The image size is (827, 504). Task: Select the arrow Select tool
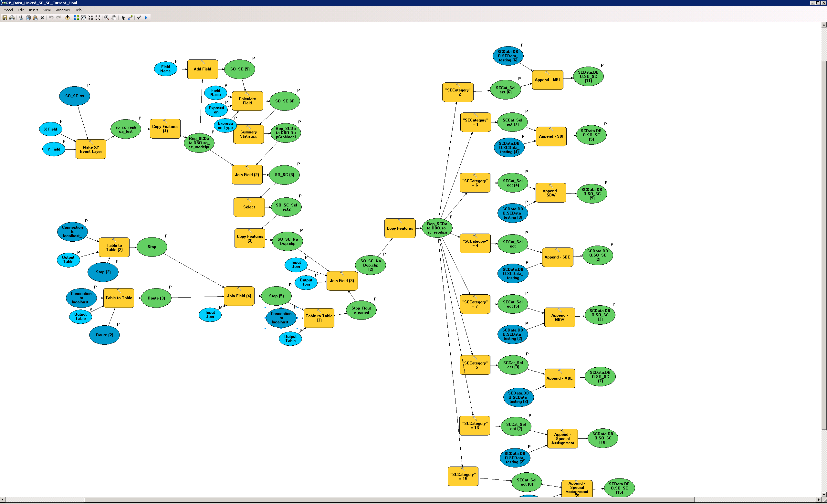tap(123, 18)
